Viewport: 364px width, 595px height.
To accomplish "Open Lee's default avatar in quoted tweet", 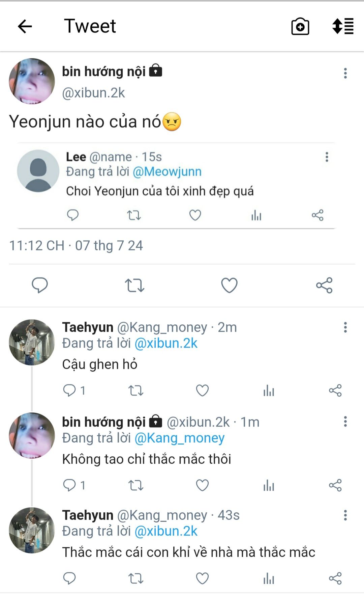I will point(38,171).
